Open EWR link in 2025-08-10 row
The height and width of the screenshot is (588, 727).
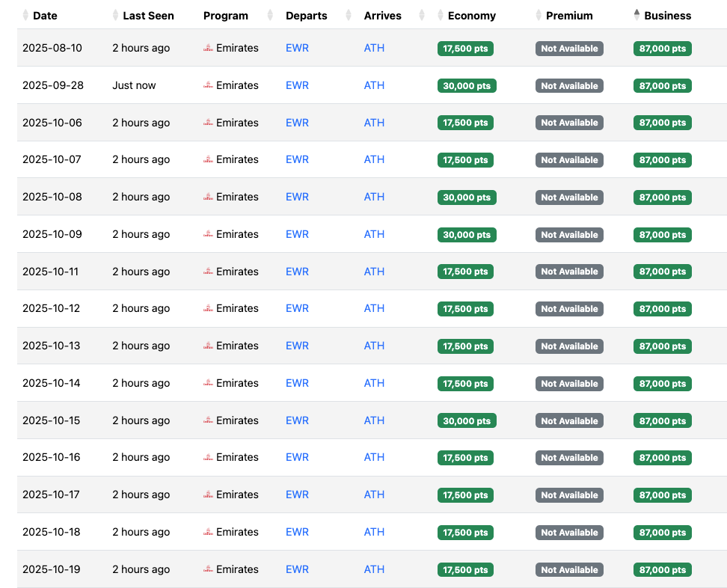coord(297,48)
